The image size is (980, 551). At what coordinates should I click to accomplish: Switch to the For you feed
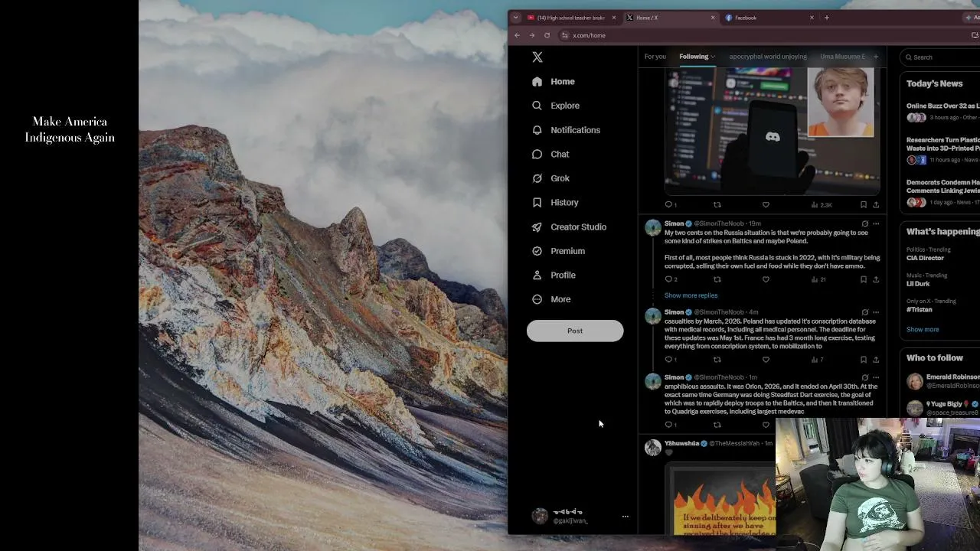point(655,57)
